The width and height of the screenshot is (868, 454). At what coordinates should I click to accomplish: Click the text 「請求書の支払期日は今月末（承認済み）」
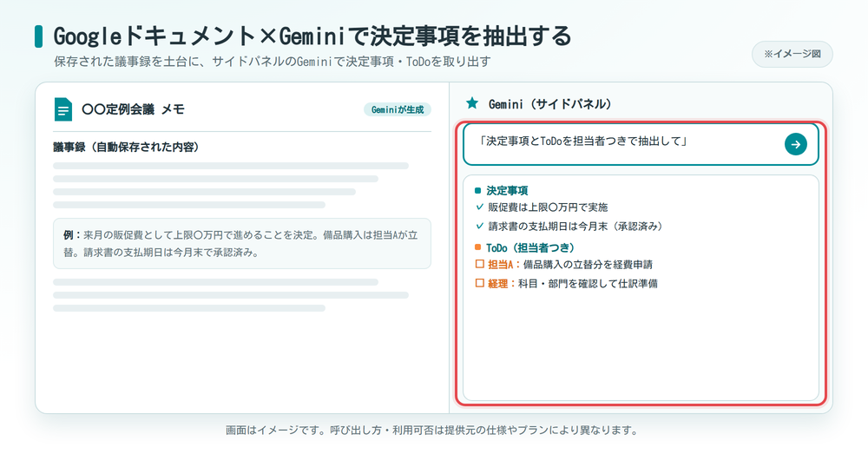[x=575, y=226]
